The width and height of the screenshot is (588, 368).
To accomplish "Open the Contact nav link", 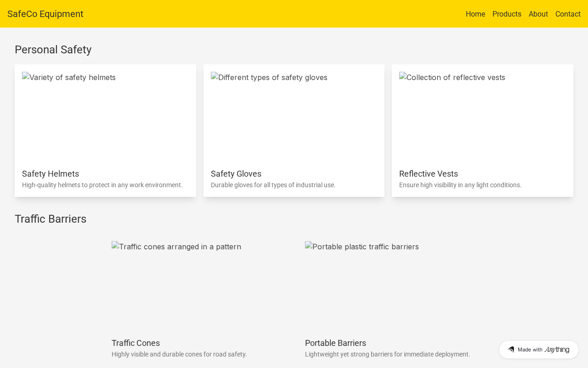I will (x=568, y=14).
